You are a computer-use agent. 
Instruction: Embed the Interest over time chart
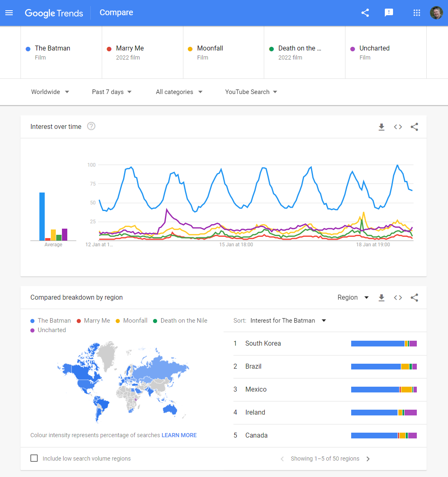coord(398,127)
